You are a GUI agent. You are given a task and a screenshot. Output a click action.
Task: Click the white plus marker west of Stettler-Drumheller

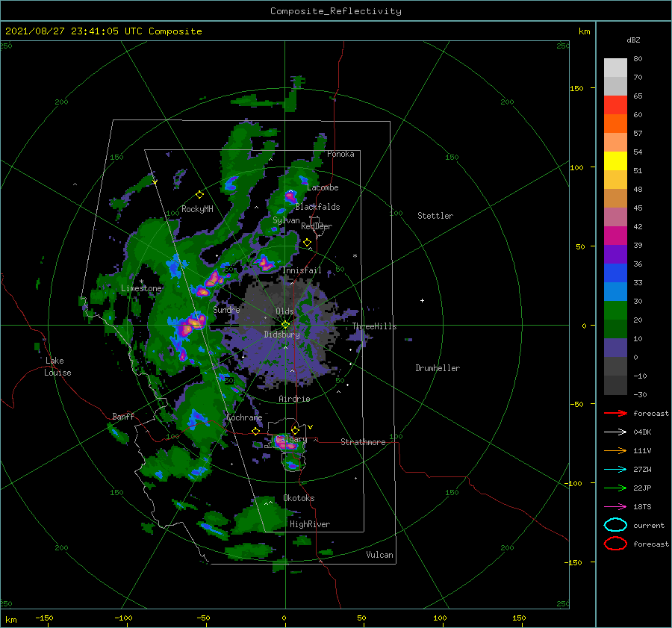point(422,300)
